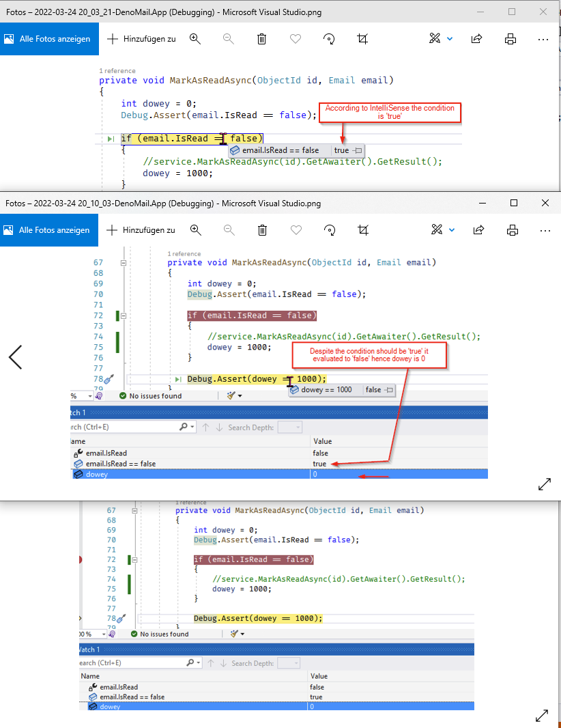Rotate the image in the 20_10_03 window
This screenshot has height=728, width=561.
pos(329,230)
